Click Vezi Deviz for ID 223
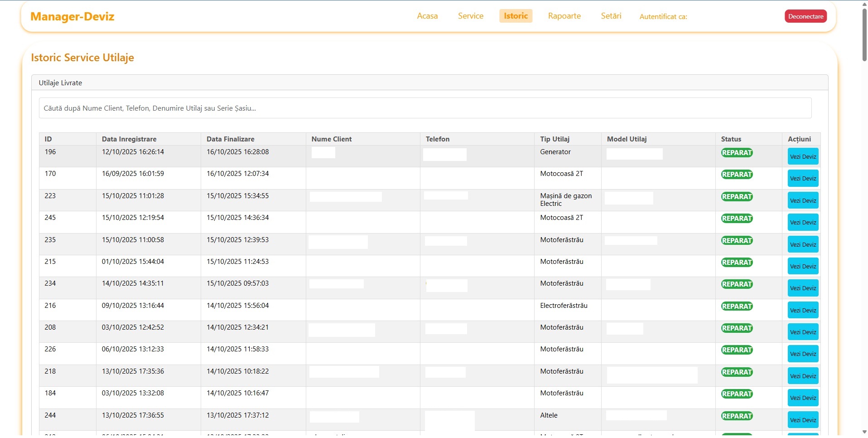The image size is (868, 438). tap(803, 200)
